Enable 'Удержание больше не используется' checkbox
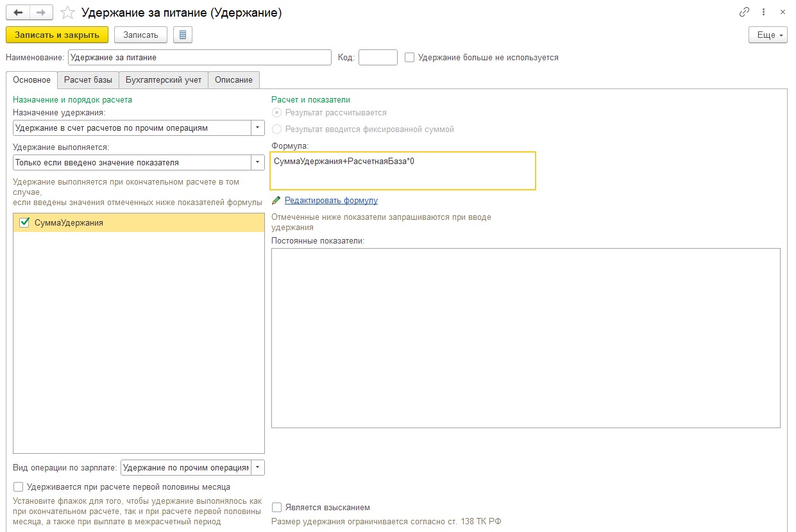 pos(410,58)
